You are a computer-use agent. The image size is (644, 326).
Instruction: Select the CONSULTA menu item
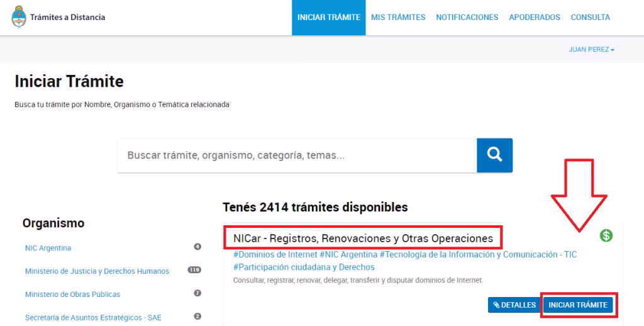click(x=590, y=18)
